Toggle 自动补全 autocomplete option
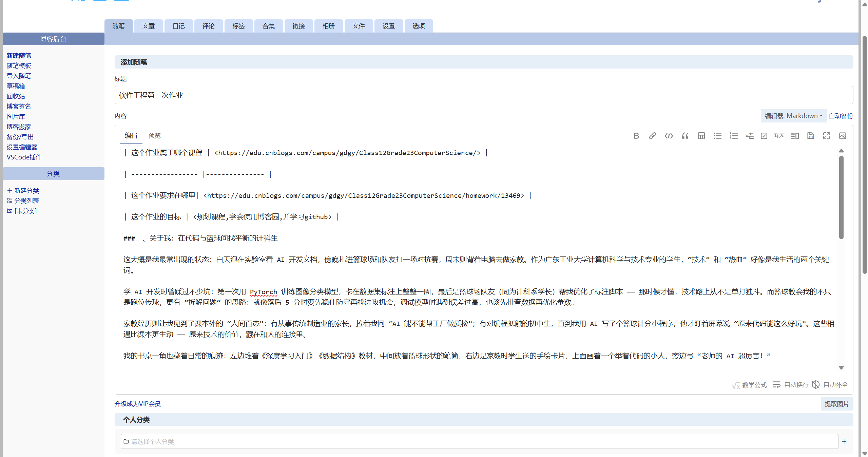The width and height of the screenshot is (868, 457). [830, 385]
